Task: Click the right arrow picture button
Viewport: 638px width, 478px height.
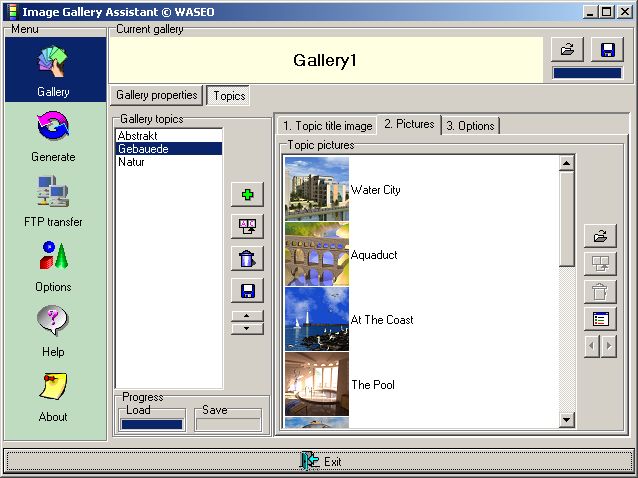Action: (x=609, y=346)
